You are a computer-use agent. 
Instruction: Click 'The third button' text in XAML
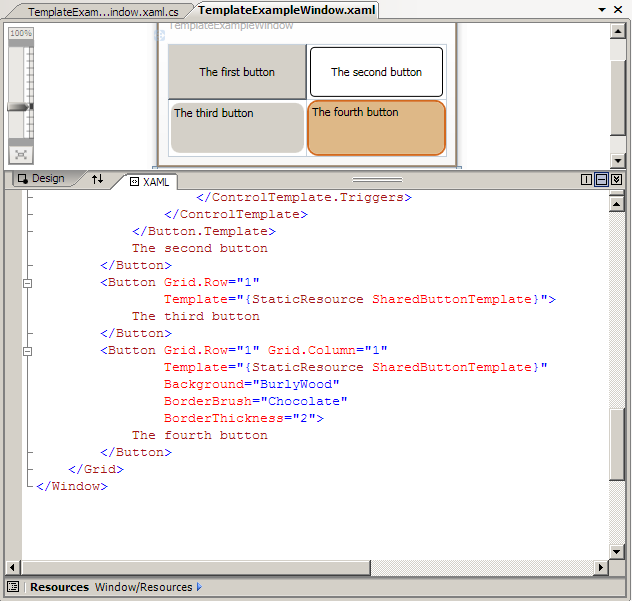click(x=196, y=316)
